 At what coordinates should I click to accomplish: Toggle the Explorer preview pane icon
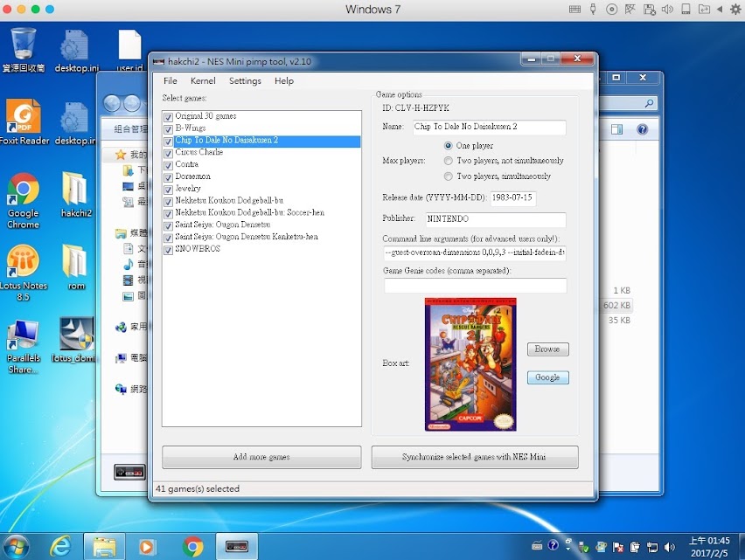click(616, 129)
